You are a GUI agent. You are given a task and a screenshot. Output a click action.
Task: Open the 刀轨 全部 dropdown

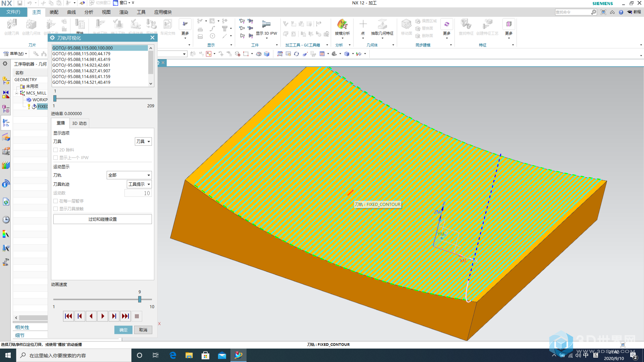click(129, 175)
